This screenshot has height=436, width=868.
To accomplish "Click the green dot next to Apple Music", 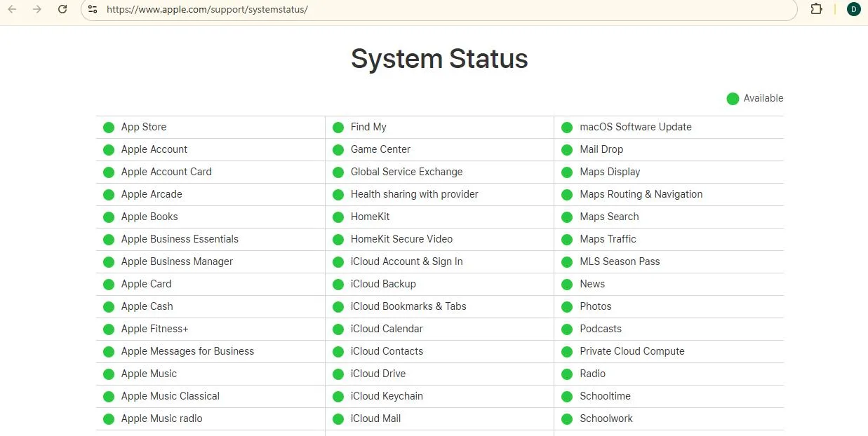I will click(x=109, y=374).
